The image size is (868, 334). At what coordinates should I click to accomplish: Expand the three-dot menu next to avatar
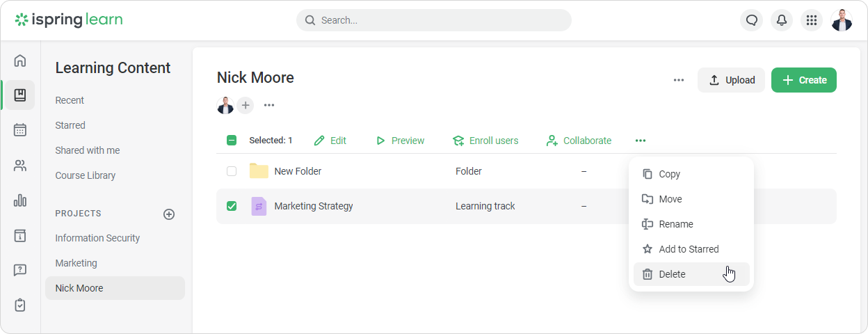click(x=269, y=105)
